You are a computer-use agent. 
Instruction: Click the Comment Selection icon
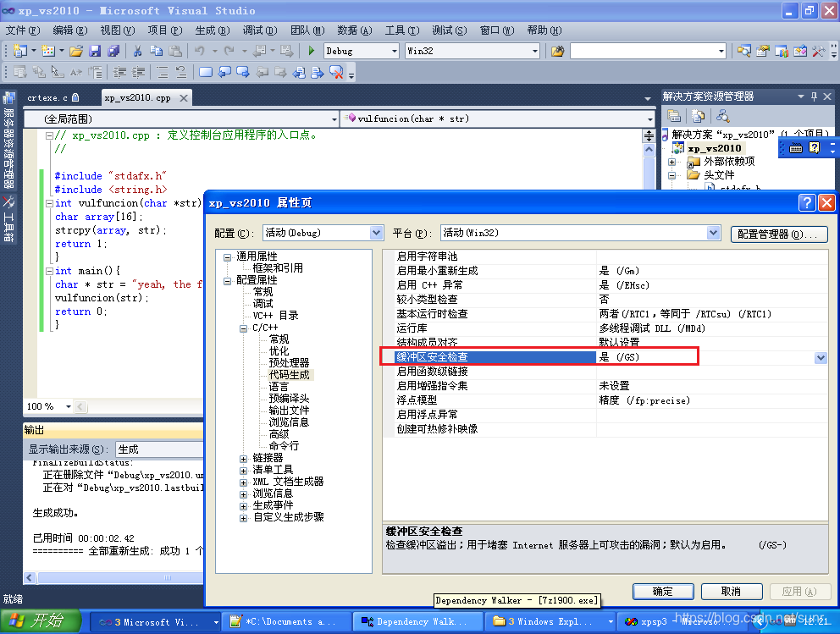pos(163,72)
